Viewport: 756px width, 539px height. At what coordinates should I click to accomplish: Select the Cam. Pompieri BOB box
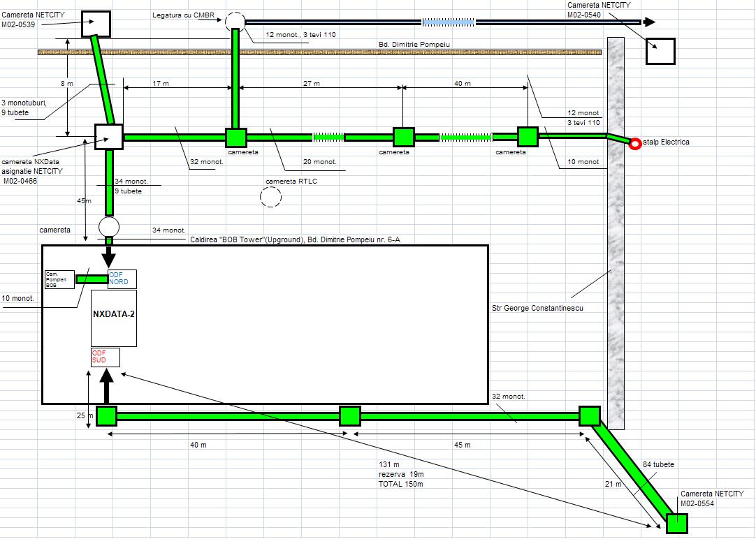(x=59, y=279)
